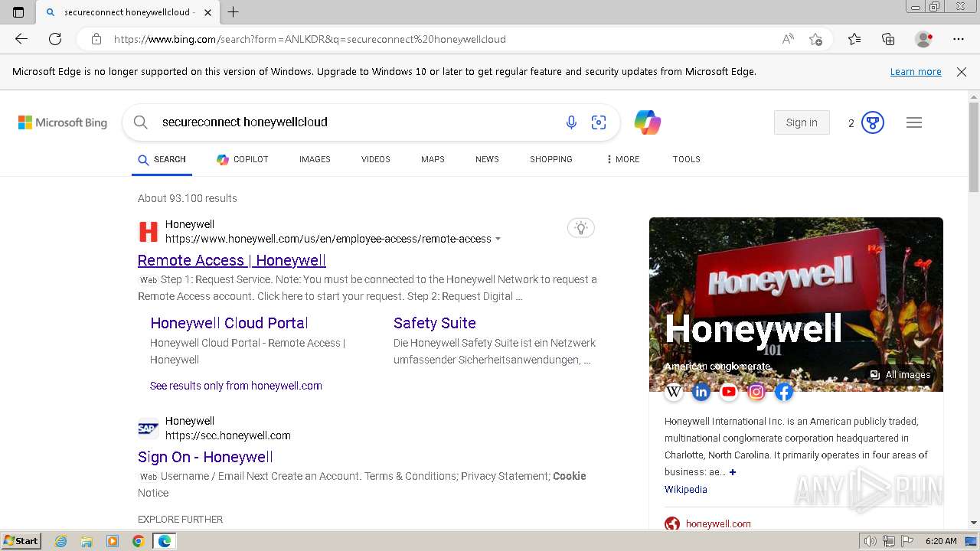This screenshot has height=551, width=980.
Task: Open Remote Access | Honeywell result
Action: (x=232, y=260)
